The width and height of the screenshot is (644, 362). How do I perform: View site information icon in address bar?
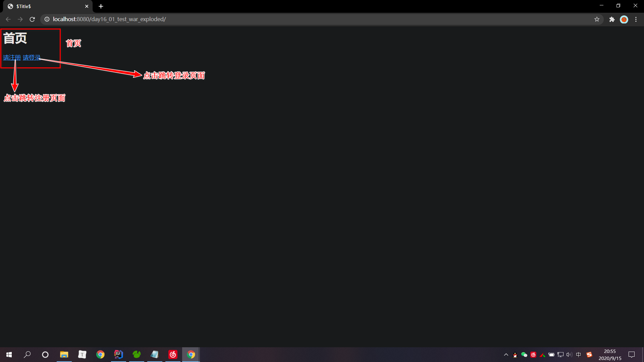click(x=47, y=19)
